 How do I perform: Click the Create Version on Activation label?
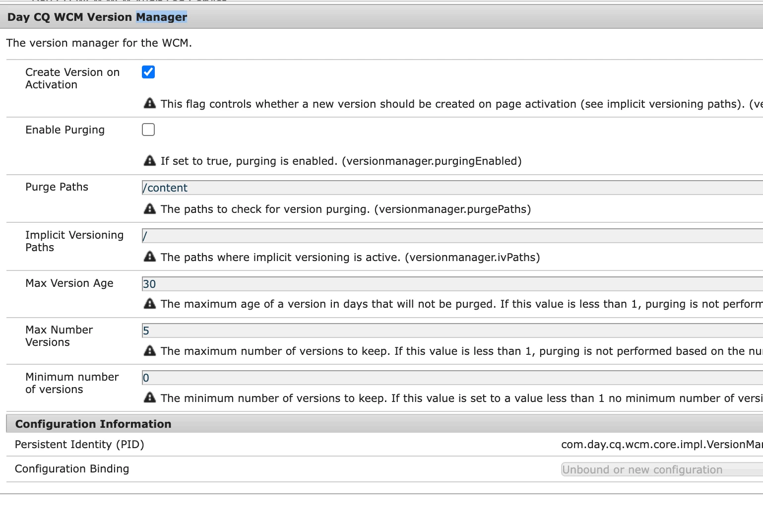(72, 78)
